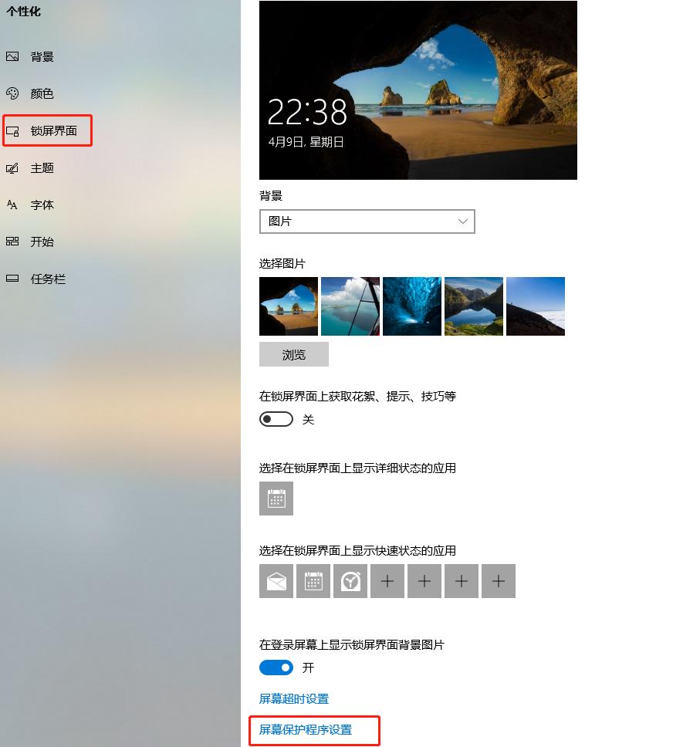Add app with the first plus icon
This screenshot has width=700, height=747.
[387, 581]
